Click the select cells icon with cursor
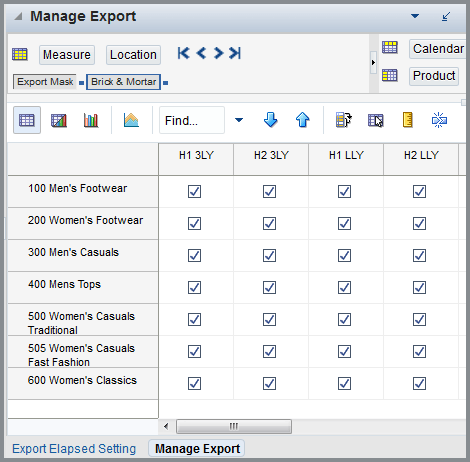 coord(376,120)
